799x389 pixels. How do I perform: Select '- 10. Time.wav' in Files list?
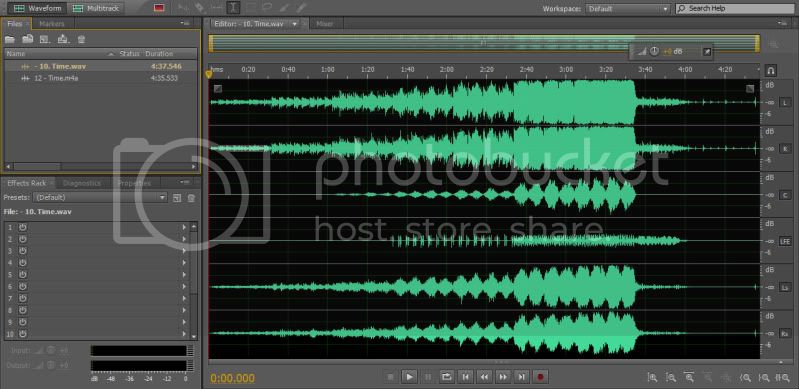(x=100, y=66)
